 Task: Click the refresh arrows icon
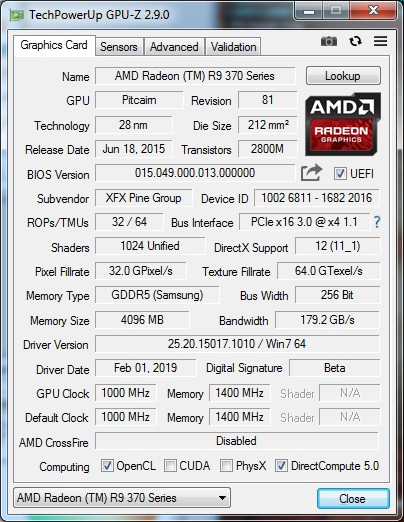[355, 41]
